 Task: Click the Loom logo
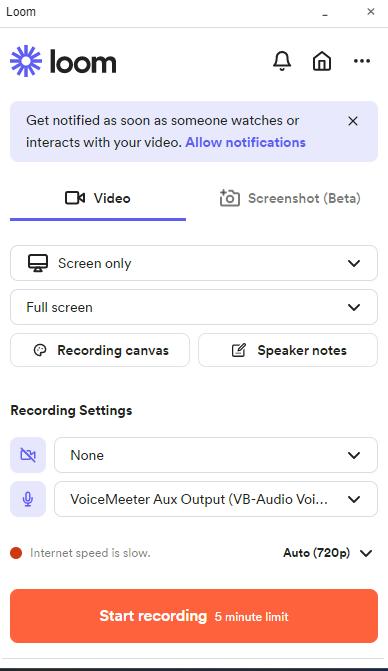pos(63,61)
